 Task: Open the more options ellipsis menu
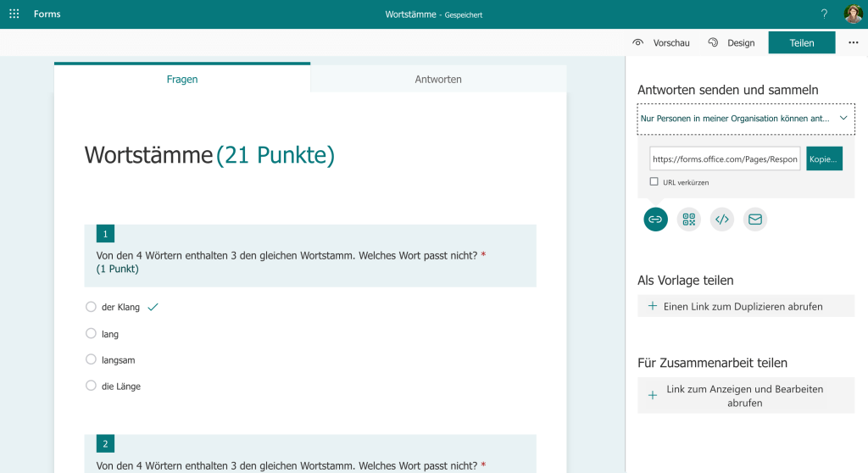pyautogui.click(x=853, y=42)
